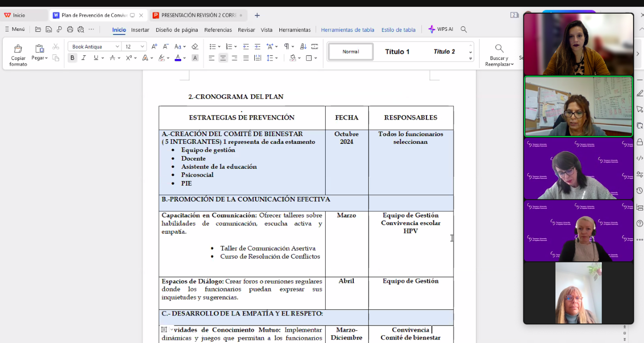This screenshot has width=644, height=343.
Task: Open Herramientas de tabla tab
Action: [x=347, y=30]
